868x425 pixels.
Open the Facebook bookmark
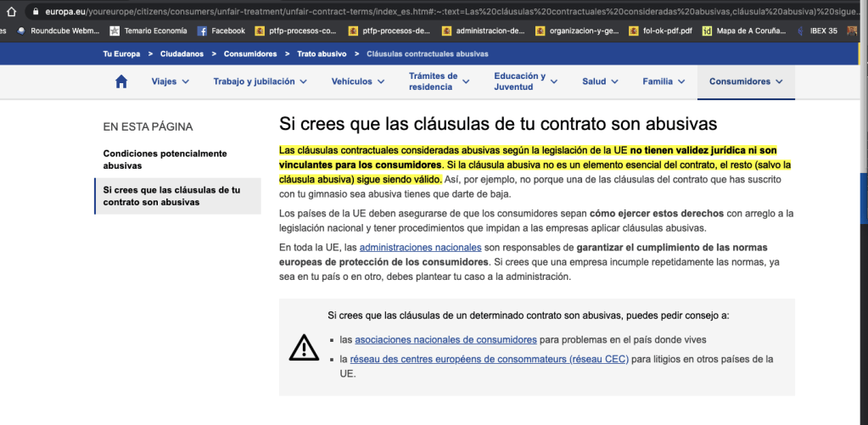[221, 31]
